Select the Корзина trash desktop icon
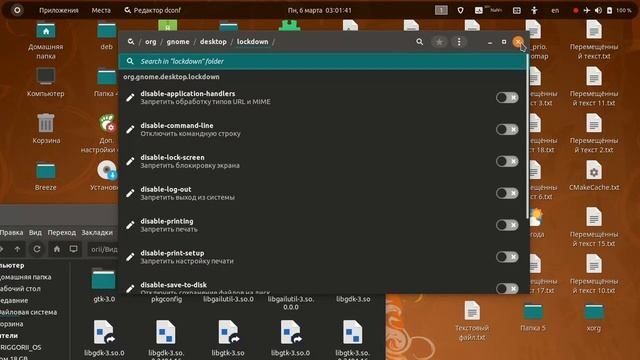 (x=46, y=129)
